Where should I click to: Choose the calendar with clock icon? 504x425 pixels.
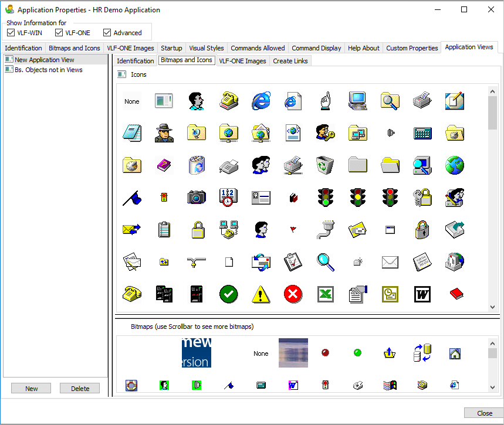click(x=229, y=198)
